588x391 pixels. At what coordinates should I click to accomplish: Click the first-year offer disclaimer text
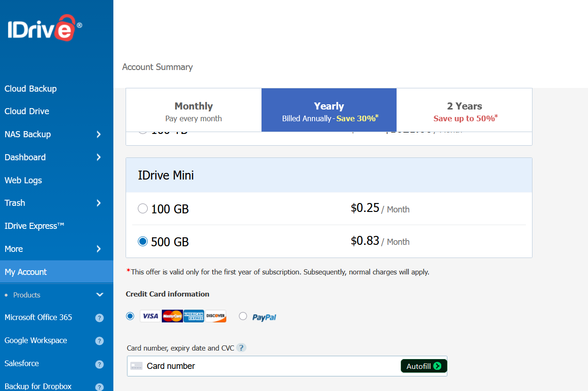coord(278,272)
